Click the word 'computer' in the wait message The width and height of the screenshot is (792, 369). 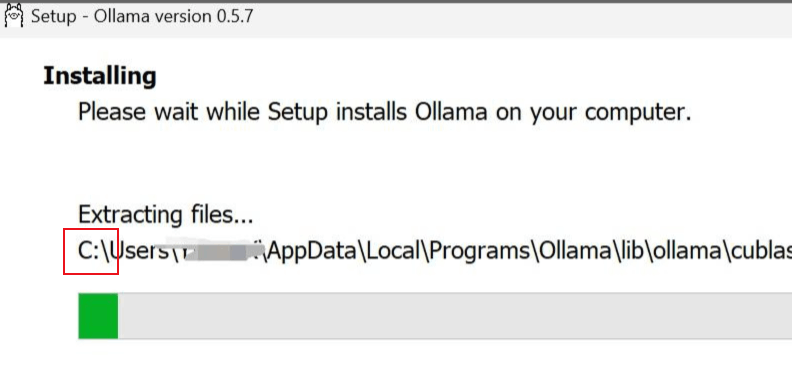point(638,113)
